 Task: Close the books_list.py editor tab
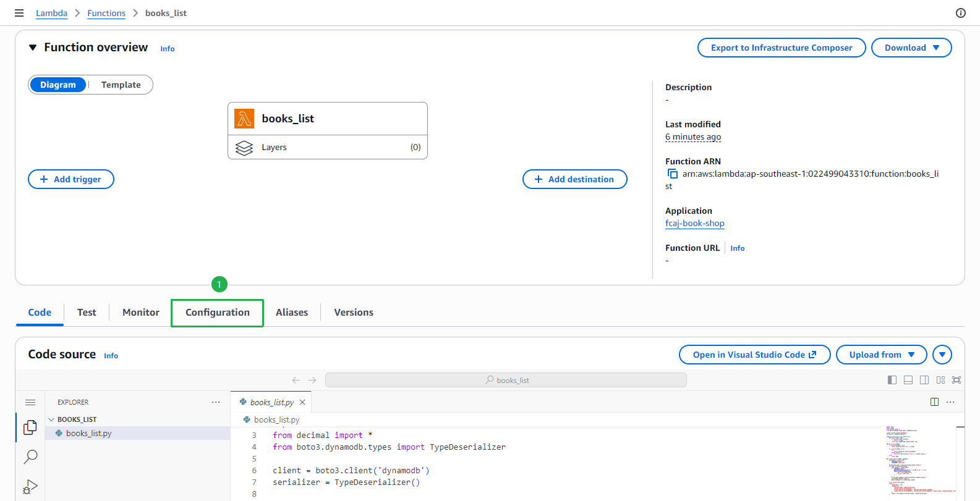(302, 402)
